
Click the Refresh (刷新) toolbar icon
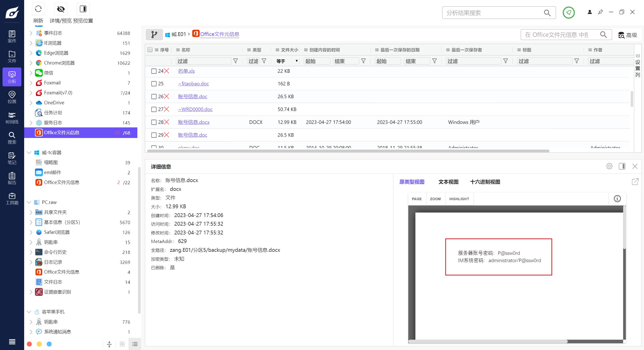tap(38, 9)
